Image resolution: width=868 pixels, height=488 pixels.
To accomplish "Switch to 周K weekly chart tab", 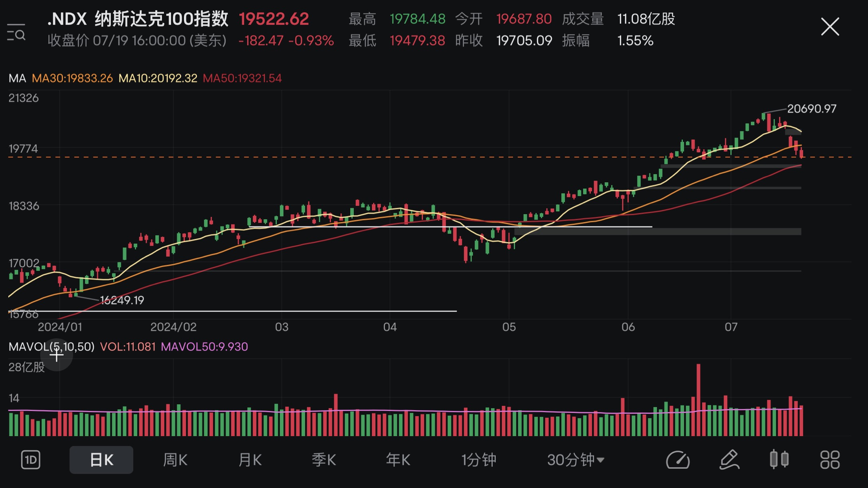I will 175,460.
